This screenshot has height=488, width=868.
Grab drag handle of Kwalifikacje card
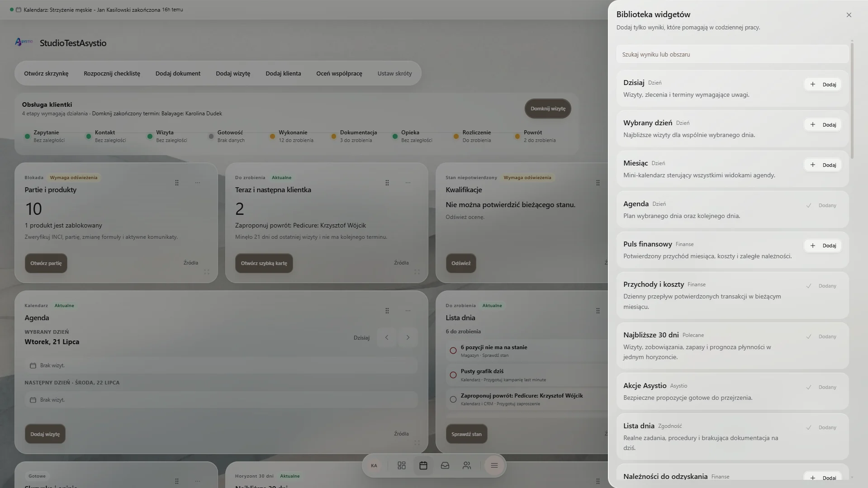[598, 183]
